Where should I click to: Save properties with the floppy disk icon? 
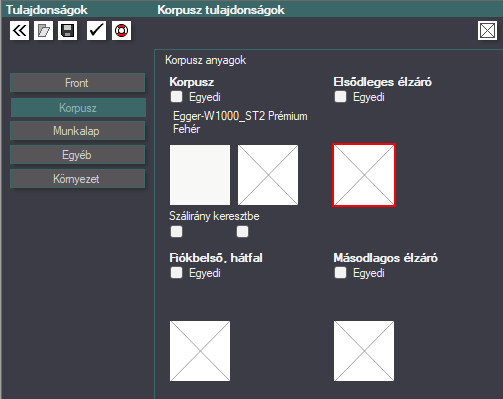pos(67,31)
